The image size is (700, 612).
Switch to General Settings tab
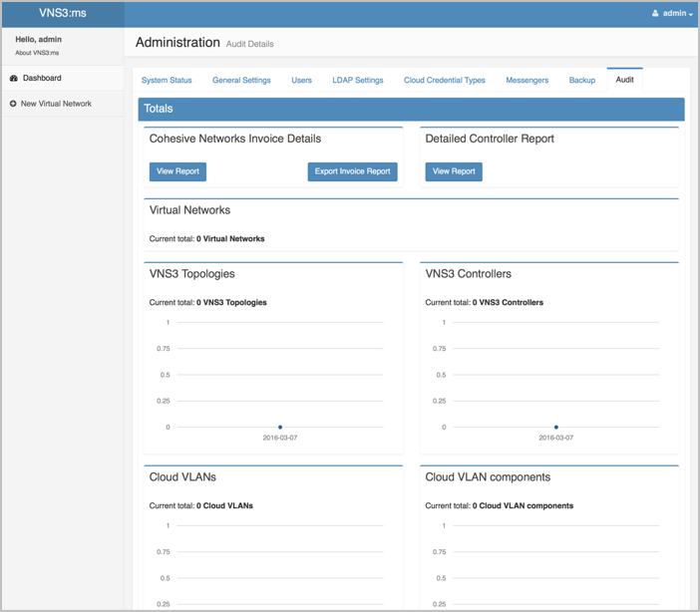(x=241, y=80)
